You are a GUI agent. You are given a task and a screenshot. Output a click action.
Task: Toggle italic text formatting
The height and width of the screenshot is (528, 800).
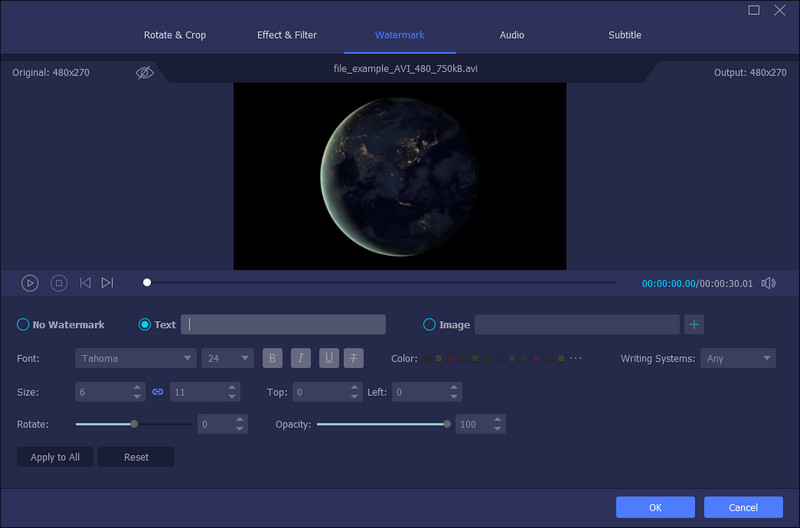coord(300,358)
